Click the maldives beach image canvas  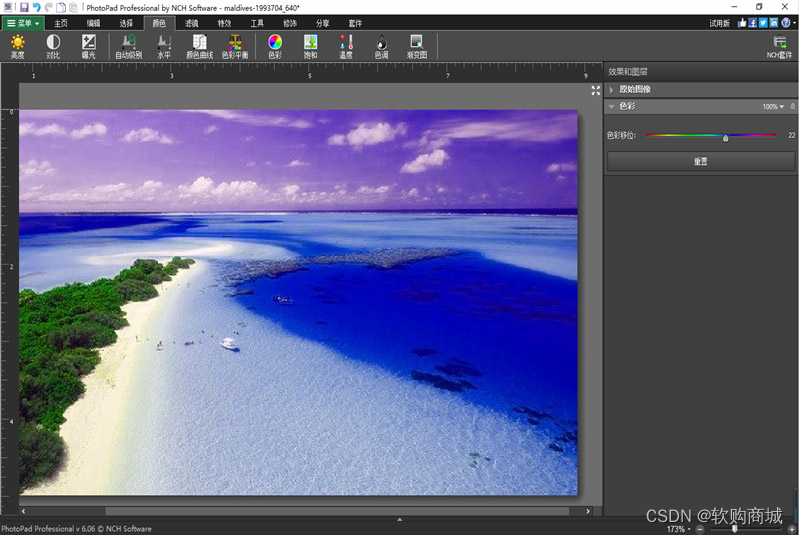click(298, 302)
